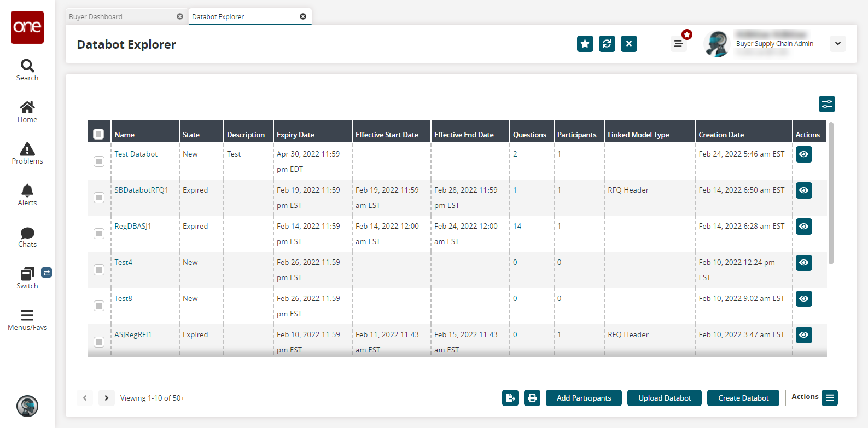
Task: Open Chats in the left sidebar
Action: coord(27,237)
